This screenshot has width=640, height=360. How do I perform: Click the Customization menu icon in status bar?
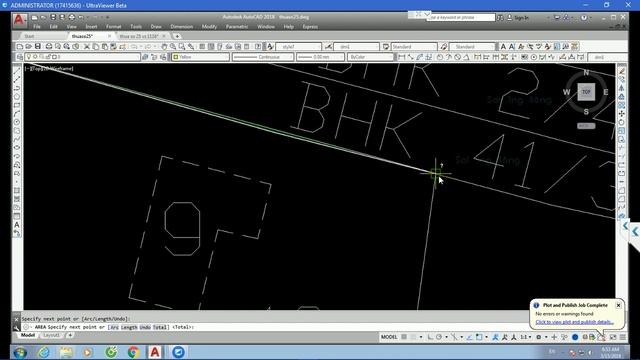click(x=622, y=337)
